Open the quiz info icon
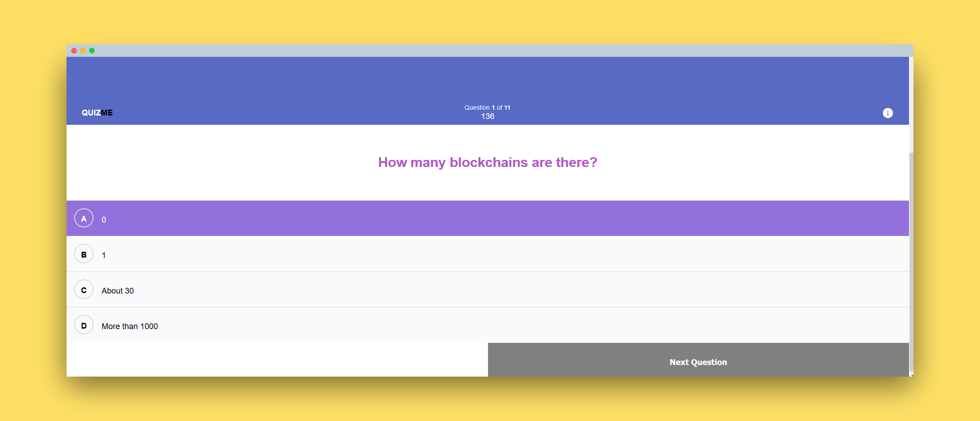This screenshot has width=980, height=421. coord(887,113)
